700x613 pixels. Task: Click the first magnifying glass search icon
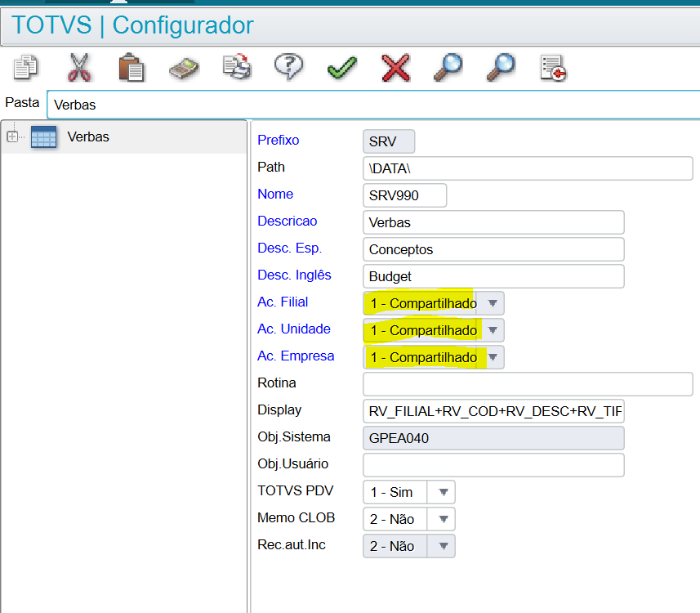[448, 68]
